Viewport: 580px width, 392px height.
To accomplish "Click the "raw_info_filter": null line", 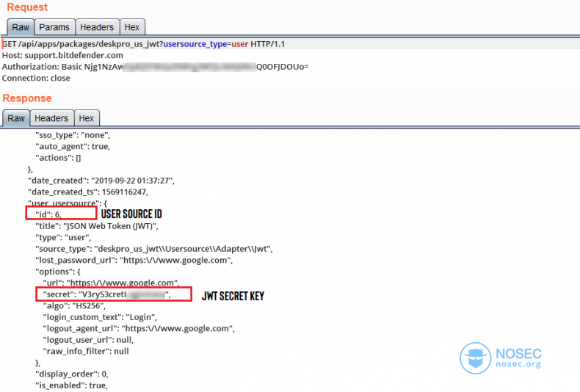I will point(86,352).
